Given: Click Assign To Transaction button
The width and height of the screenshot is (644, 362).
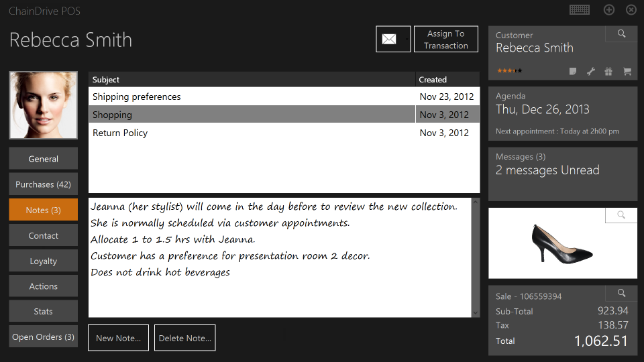Looking at the screenshot, I should pos(446,39).
